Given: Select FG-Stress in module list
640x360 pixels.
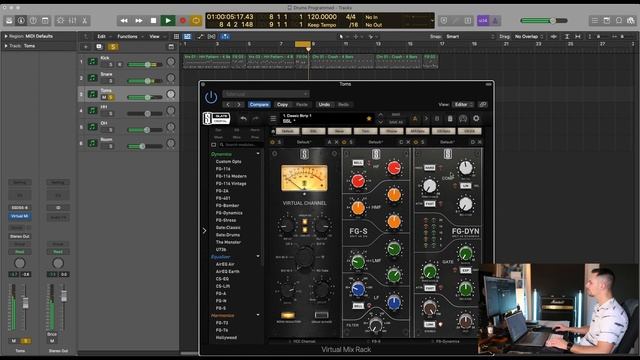Looking at the screenshot, I should click(x=226, y=220).
